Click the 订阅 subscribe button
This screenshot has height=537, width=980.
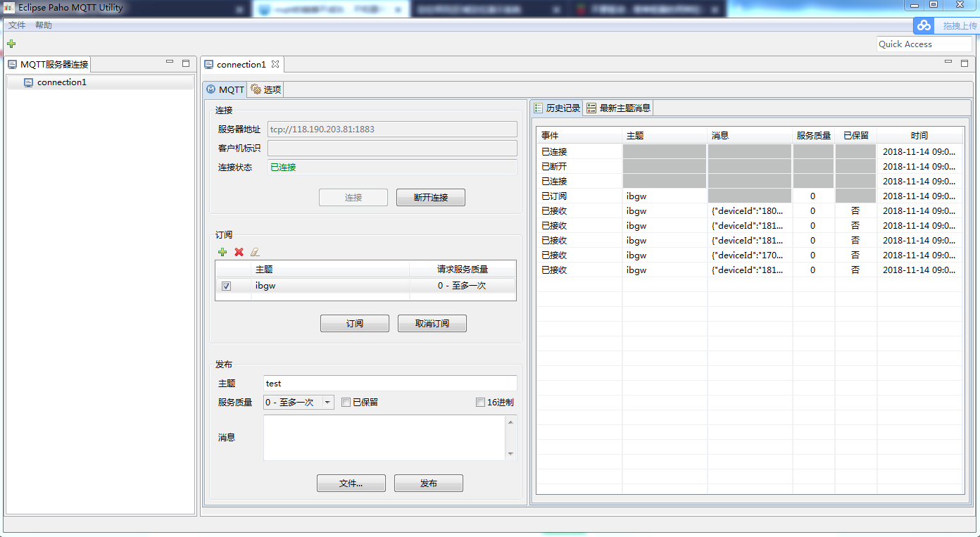pyautogui.click(x=355, y=324)
